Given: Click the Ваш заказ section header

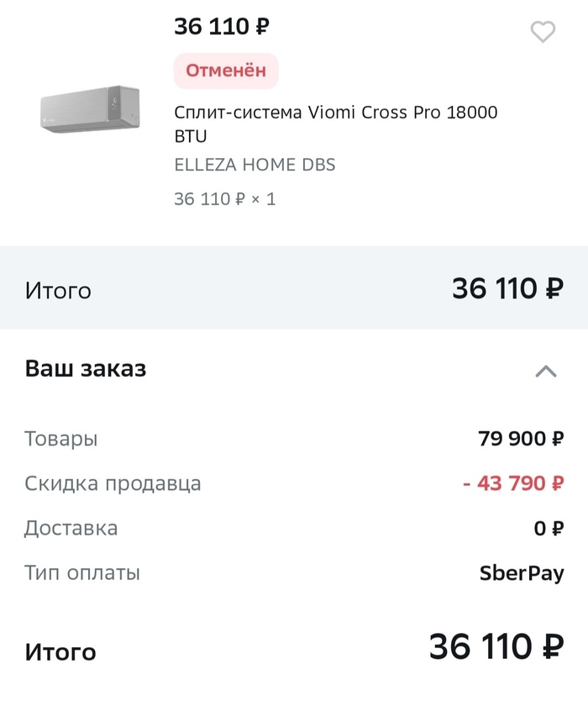Looking at the screenshot, I should pyautogui.click(x=86, y=369).
